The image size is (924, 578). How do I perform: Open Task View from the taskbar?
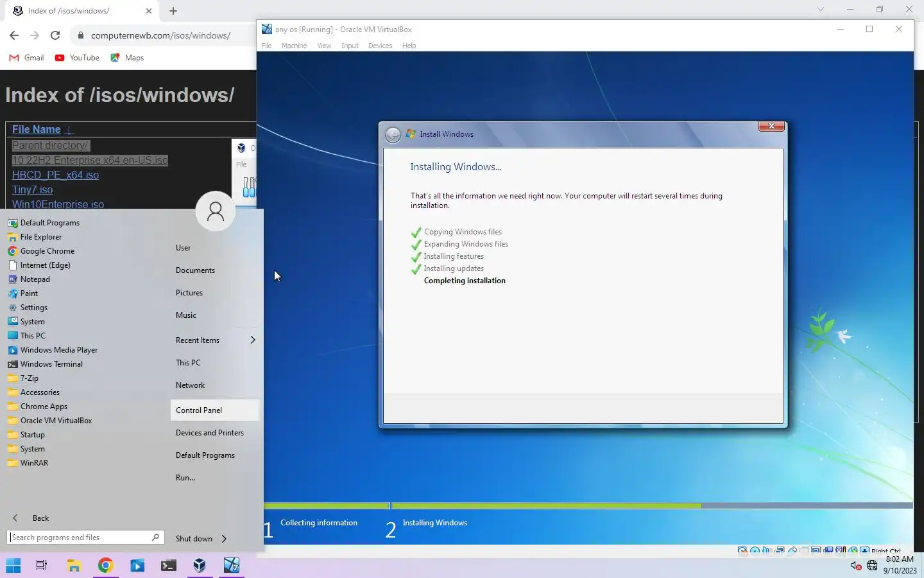[42, 565]
